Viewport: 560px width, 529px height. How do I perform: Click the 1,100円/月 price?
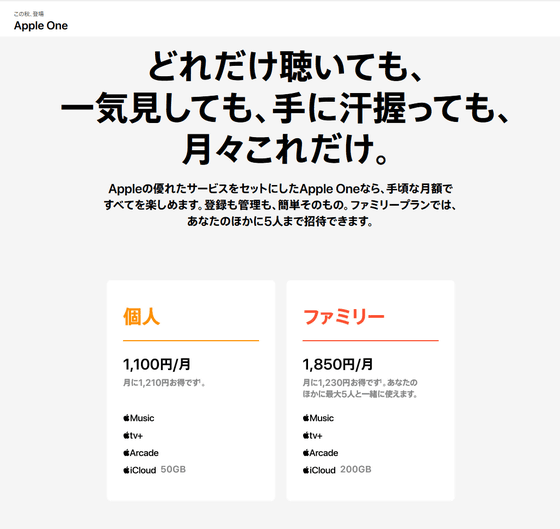pyautogui.click(x=157, y=364)
